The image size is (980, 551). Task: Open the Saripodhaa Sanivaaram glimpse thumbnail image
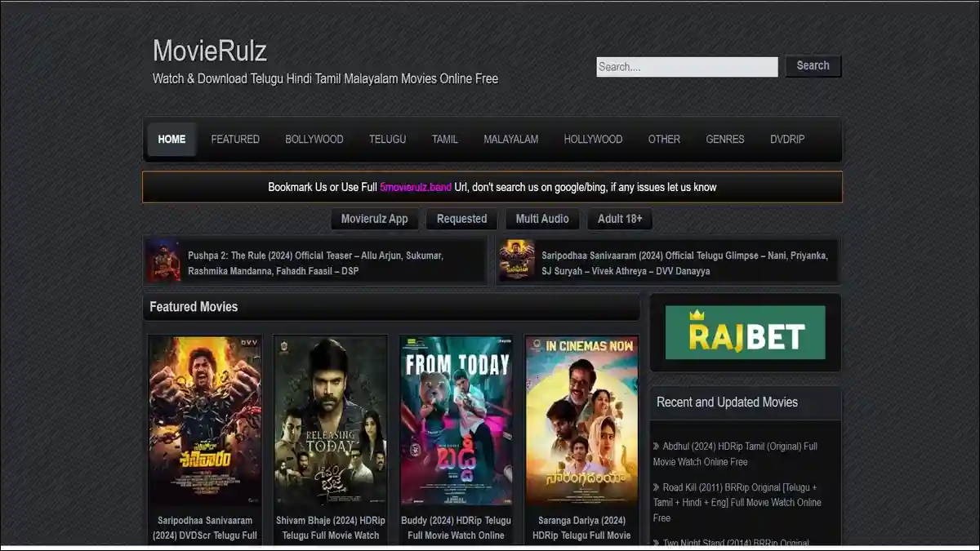tap(516, 260)
